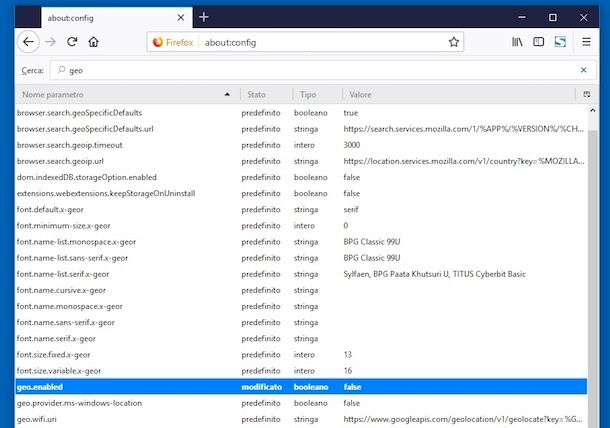Open a new tab with plus
This screenshot has width=610, height=428.
click(x=203, y=17)
